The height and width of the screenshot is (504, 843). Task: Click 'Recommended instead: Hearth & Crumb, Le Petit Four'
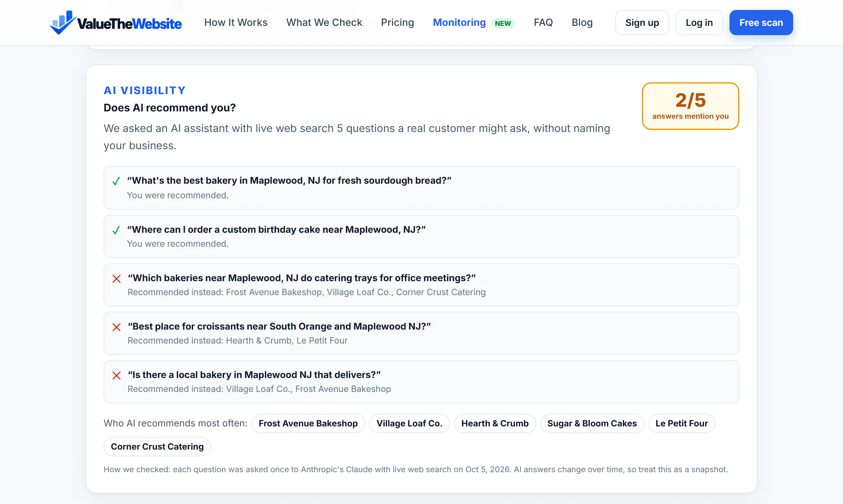[x=238, y=340]
